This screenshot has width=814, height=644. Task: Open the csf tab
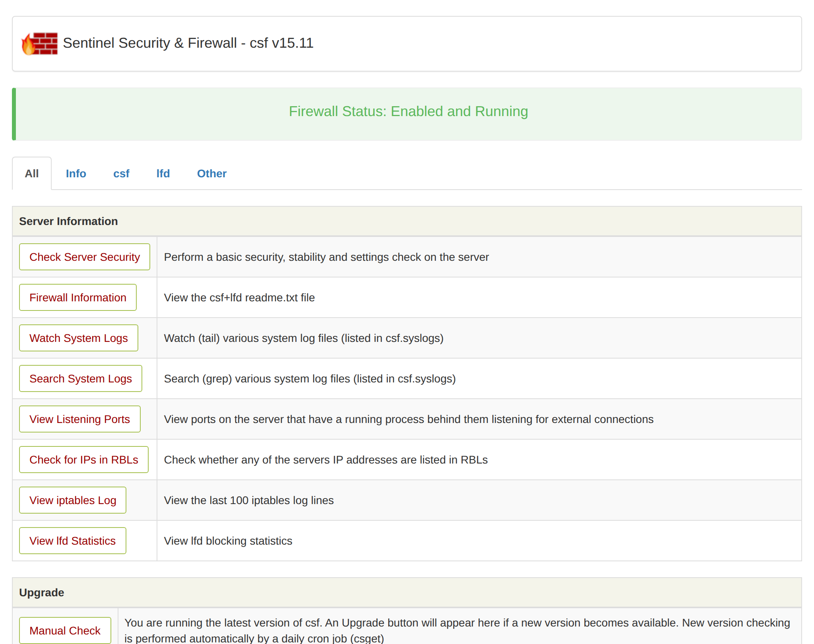point(121,174)
